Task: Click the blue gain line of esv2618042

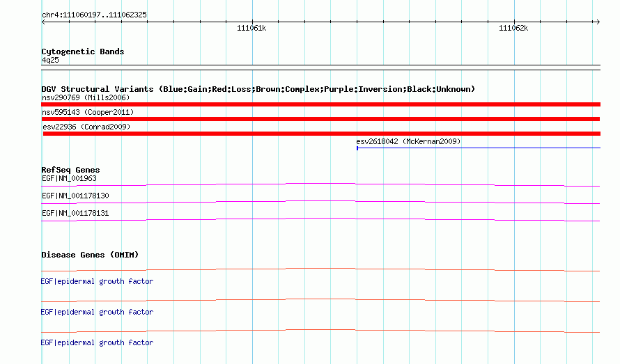Action: pos(479,148)
